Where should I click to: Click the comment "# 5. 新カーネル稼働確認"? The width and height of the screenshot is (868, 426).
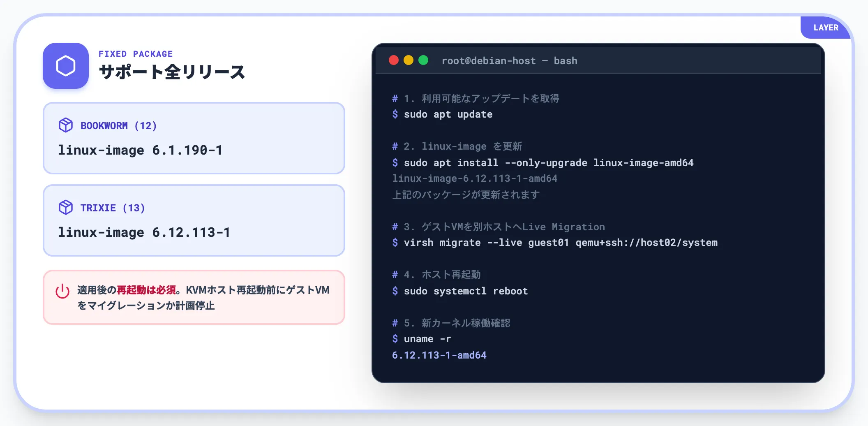[451, 323]
